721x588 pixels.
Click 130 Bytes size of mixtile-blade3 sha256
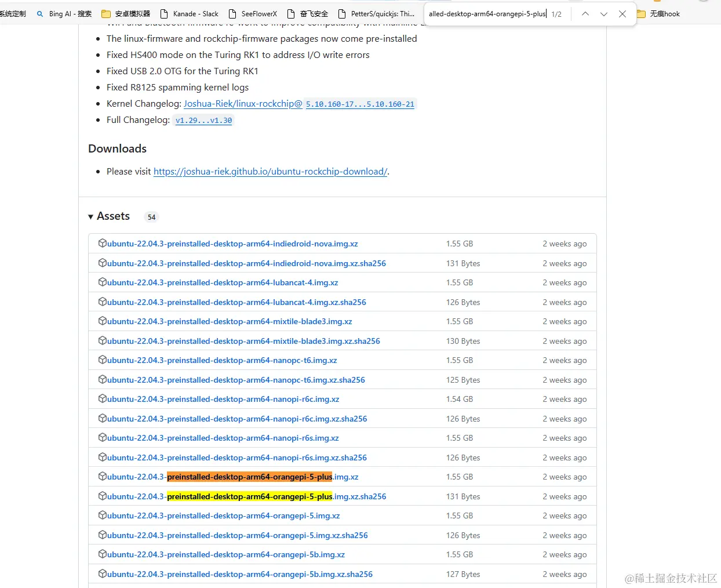(463, 341)
